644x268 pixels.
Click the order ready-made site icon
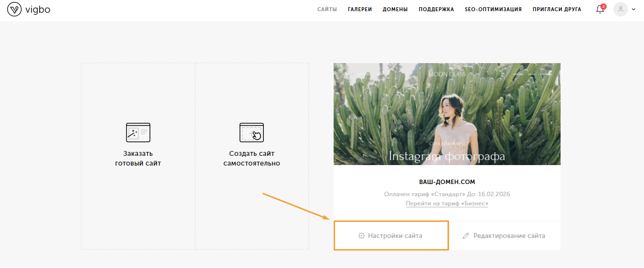point(138,132)
